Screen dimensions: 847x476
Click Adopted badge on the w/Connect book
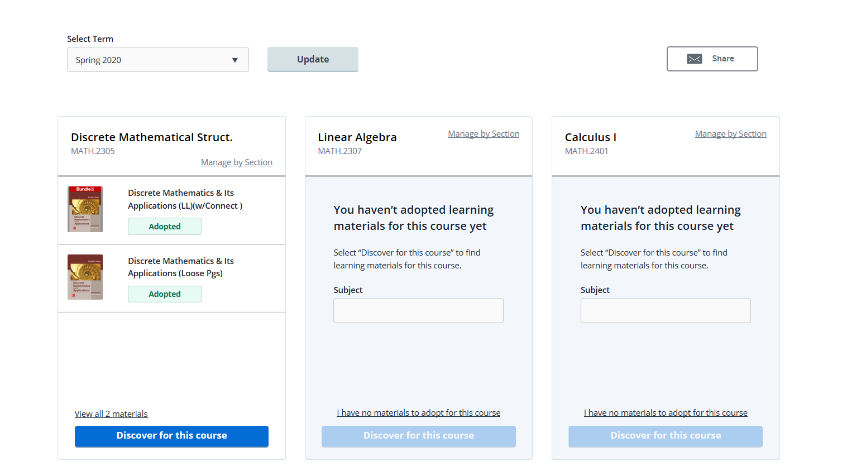165,227
